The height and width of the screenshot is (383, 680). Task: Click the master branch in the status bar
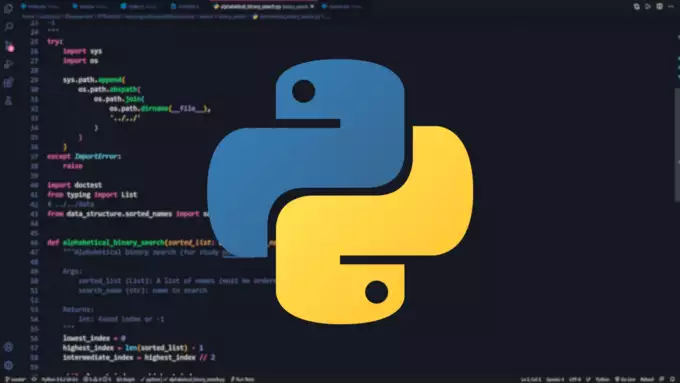click(x=15, y=380)
